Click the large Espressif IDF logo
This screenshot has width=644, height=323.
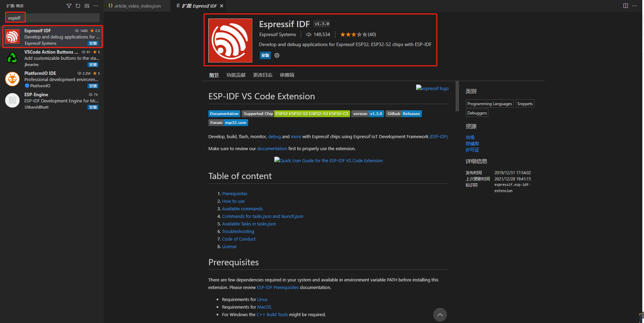pos(230,41)
